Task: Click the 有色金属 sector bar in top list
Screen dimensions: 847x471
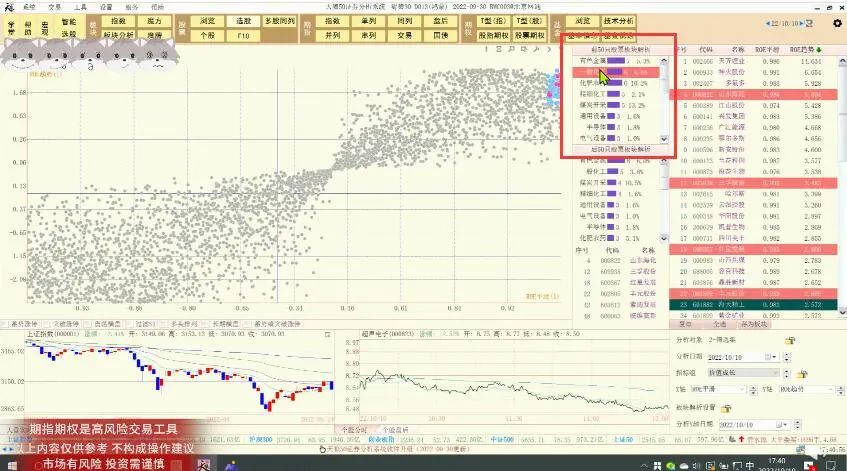Action: [x=616, y=61]
